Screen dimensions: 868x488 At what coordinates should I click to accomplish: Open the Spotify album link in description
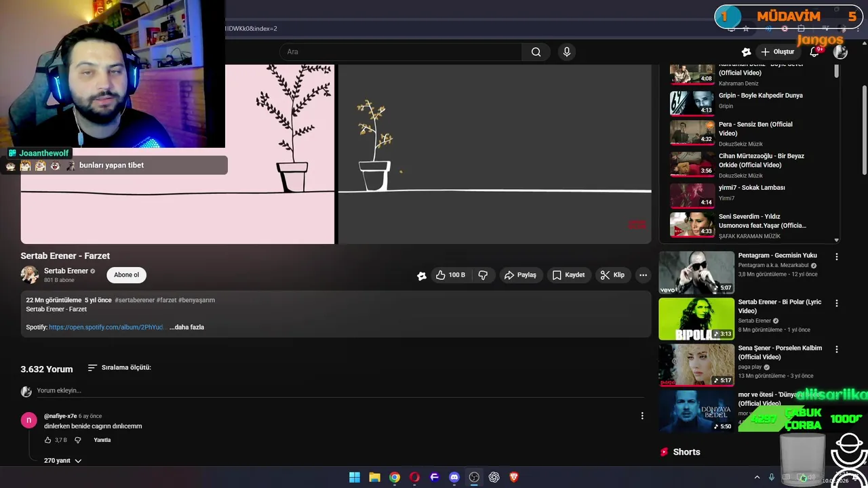[x=106, y=327]
